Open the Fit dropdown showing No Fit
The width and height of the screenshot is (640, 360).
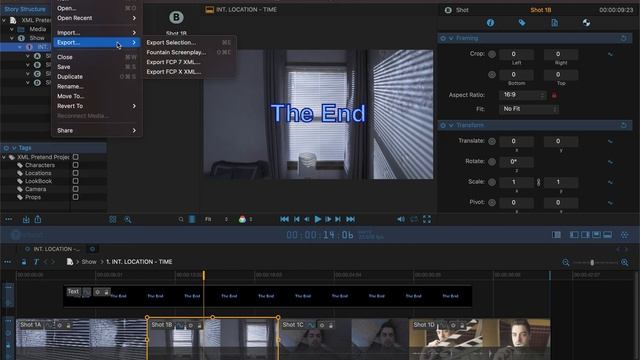529,109
